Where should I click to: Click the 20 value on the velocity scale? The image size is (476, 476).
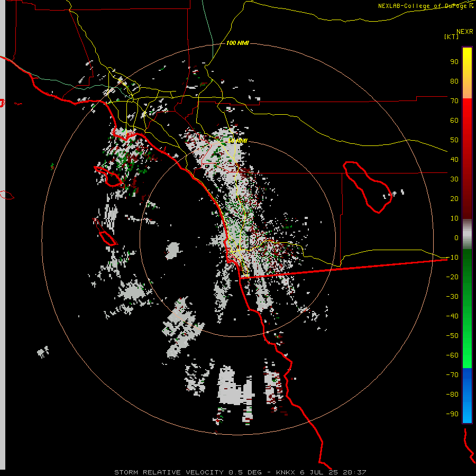(x=454, y=198)
